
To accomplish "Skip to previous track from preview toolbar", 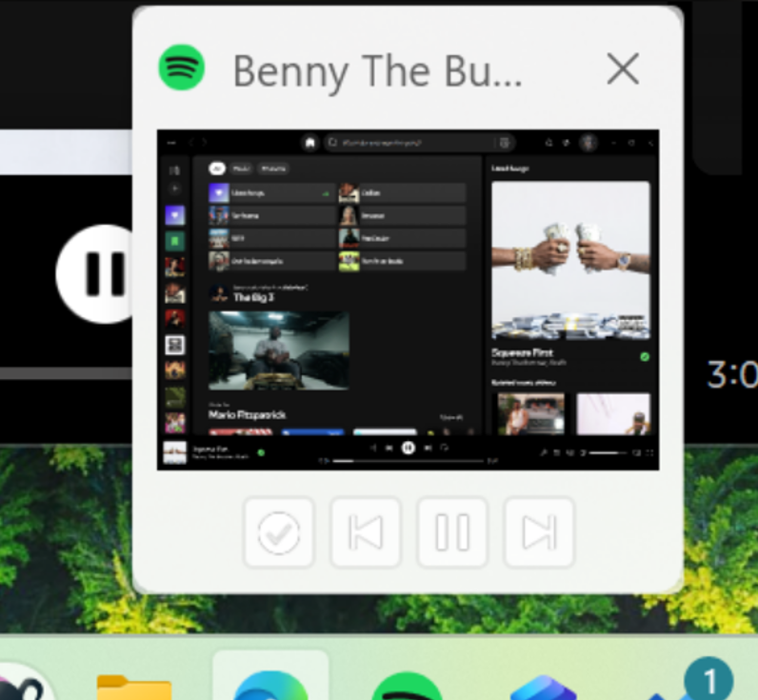I will 366,532.
